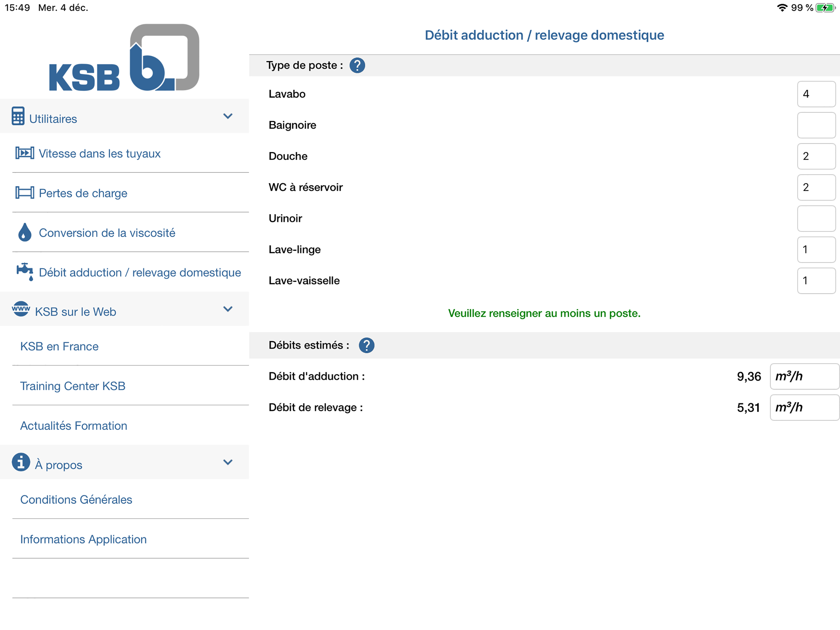Viewport: 840px width, 630px height.
Task: Edit the Lave-linge quantity field
Action: (816, 250)
